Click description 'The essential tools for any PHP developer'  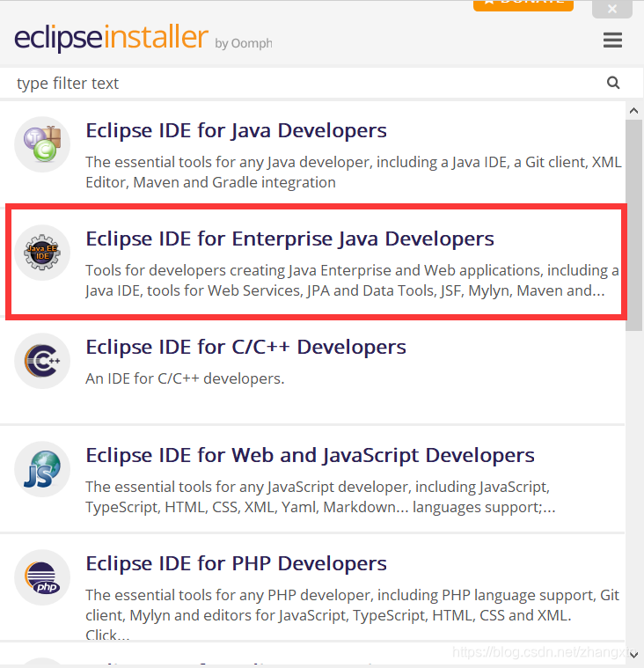point(352,614)
